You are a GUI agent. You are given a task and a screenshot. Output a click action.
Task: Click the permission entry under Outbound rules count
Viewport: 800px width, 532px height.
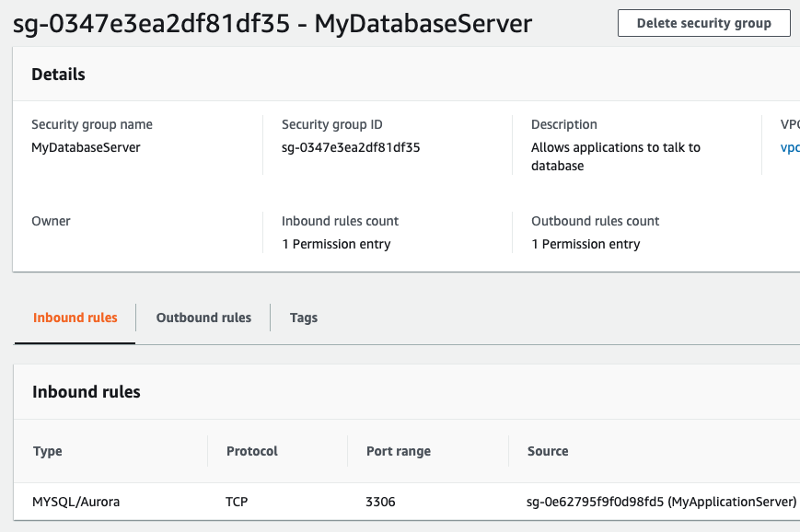point(586,244)
